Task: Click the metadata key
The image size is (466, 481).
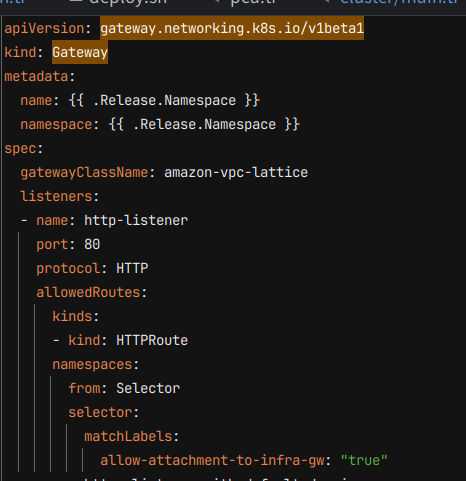Action: coord(36,77)
